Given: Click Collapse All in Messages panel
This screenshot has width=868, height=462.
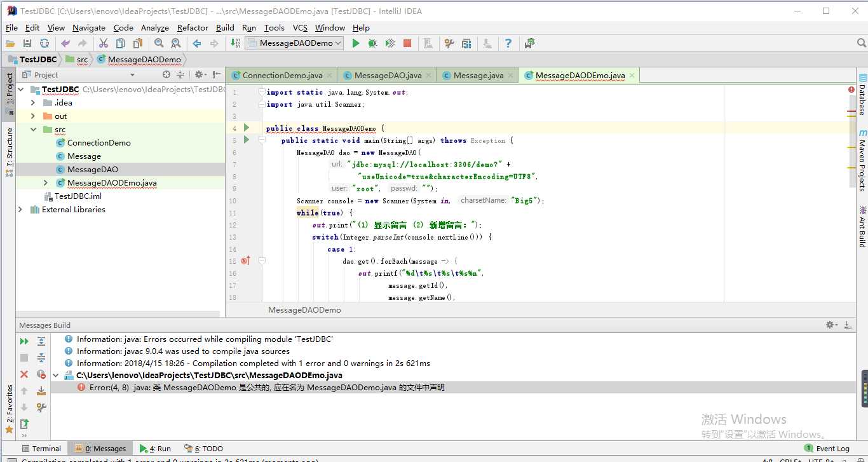Looking at the screenshot, I should coord(41,358).
